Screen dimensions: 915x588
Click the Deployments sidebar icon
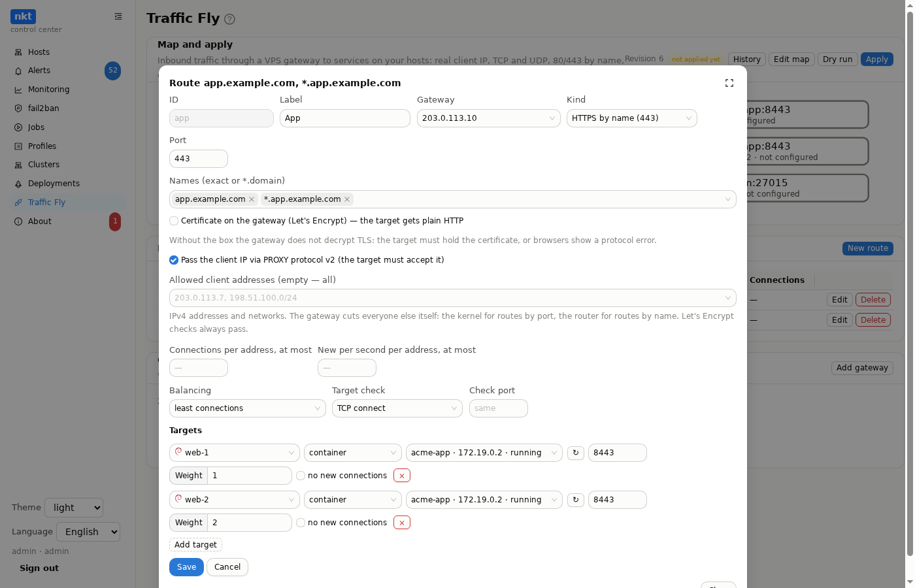pos(18,184)
